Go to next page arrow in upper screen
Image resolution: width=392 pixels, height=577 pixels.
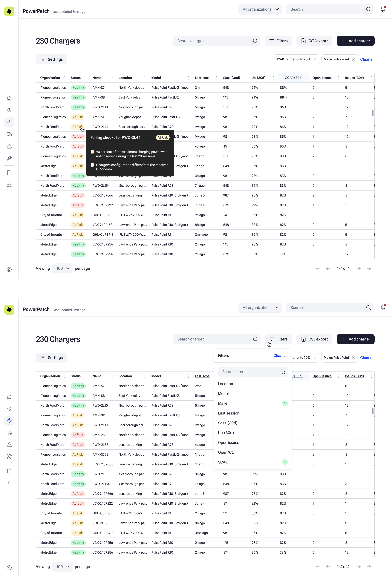359,268
